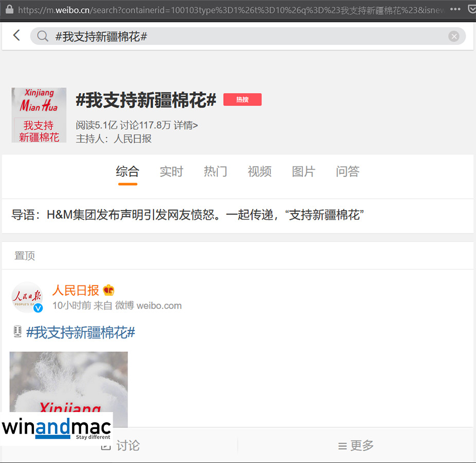The image size is (476, 463).
Task: Switch to the 实时 tab
Action: coord(171,171)
